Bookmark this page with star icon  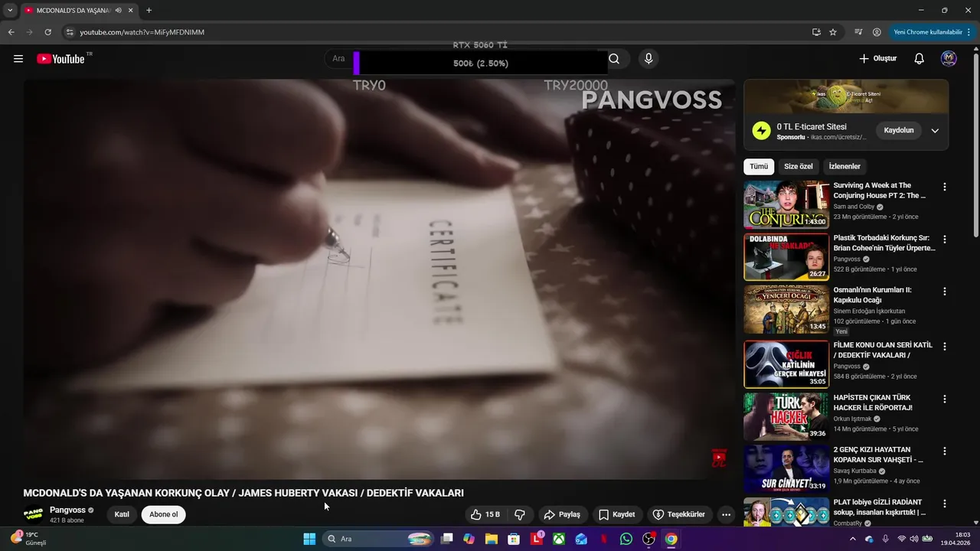[833, 32]
